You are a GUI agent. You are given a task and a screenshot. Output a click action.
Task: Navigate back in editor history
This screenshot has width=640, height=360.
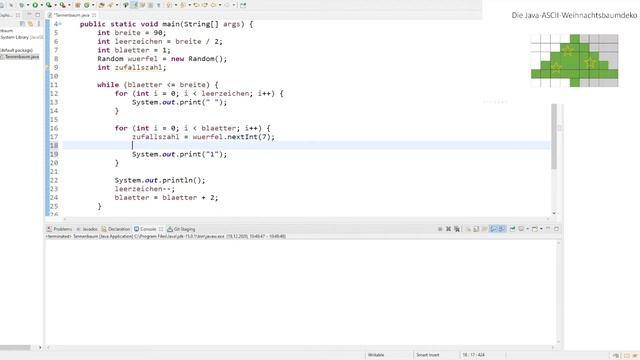click(x=213, y=5)
